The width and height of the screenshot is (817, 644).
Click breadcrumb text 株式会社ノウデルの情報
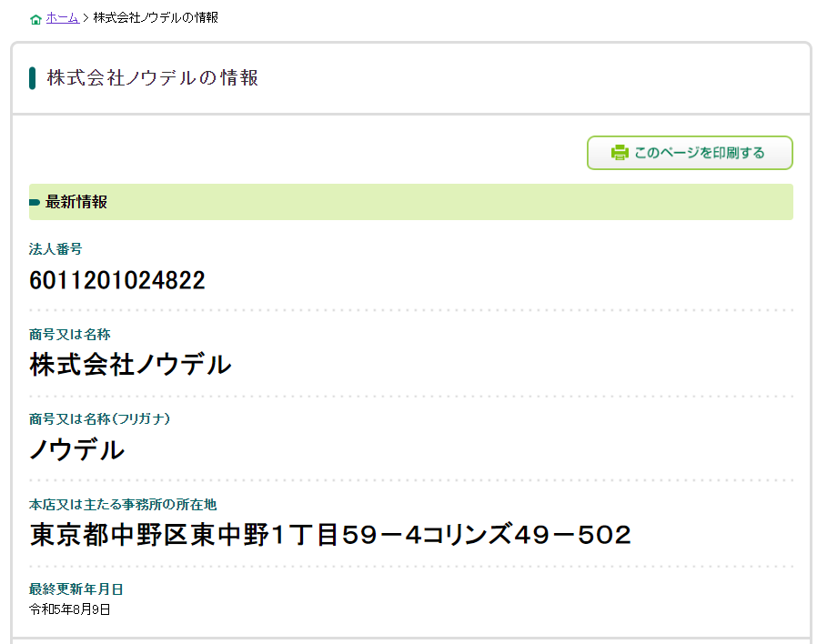point(156,17)
